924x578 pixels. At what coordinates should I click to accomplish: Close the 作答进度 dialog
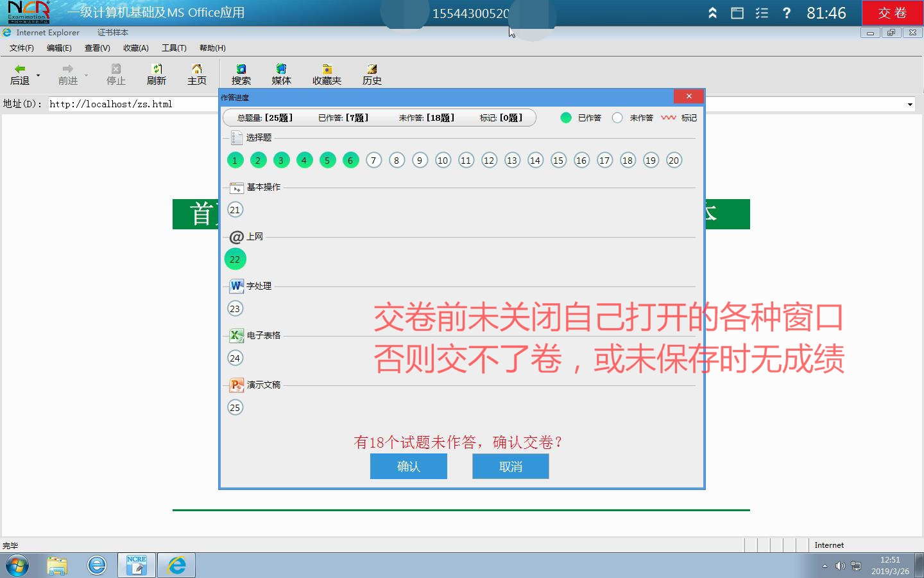click(x=689, y=96)
